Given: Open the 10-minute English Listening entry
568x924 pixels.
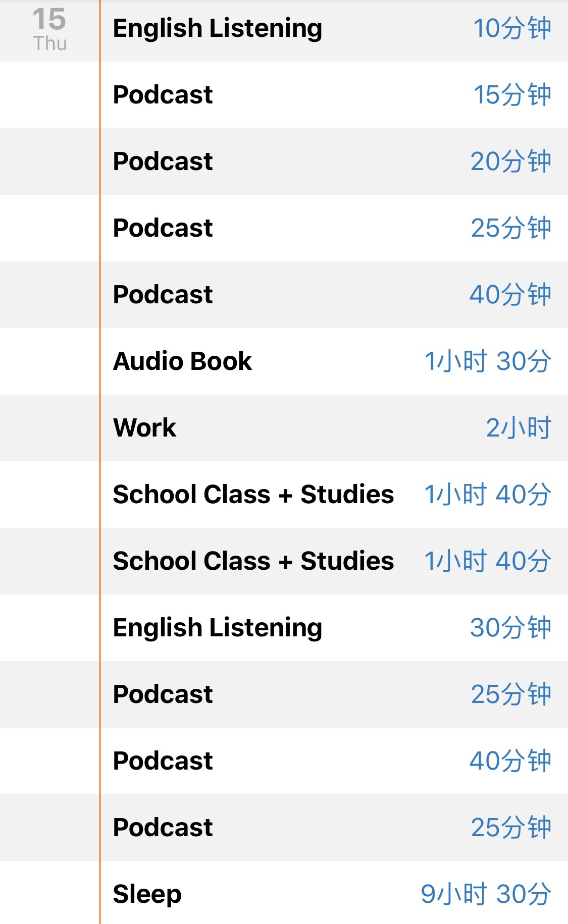Looking at the screenshot, I should pyautogui.click(x=334, y=28).
